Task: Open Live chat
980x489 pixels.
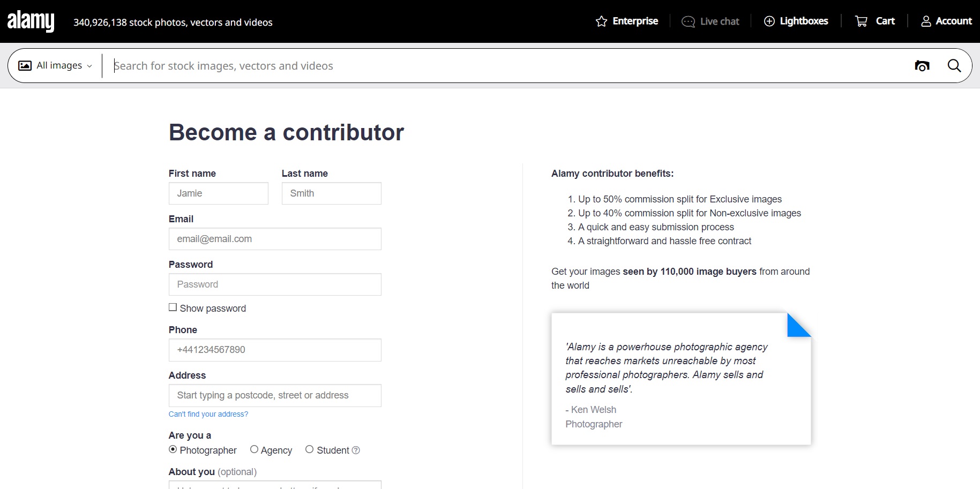Action: [x=710, y=21]
